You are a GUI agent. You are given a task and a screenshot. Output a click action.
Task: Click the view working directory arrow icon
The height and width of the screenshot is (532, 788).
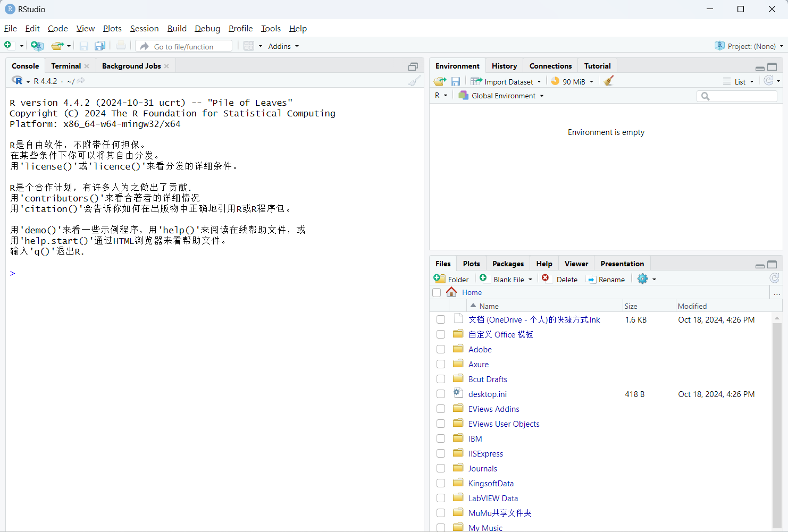(81, 81)
